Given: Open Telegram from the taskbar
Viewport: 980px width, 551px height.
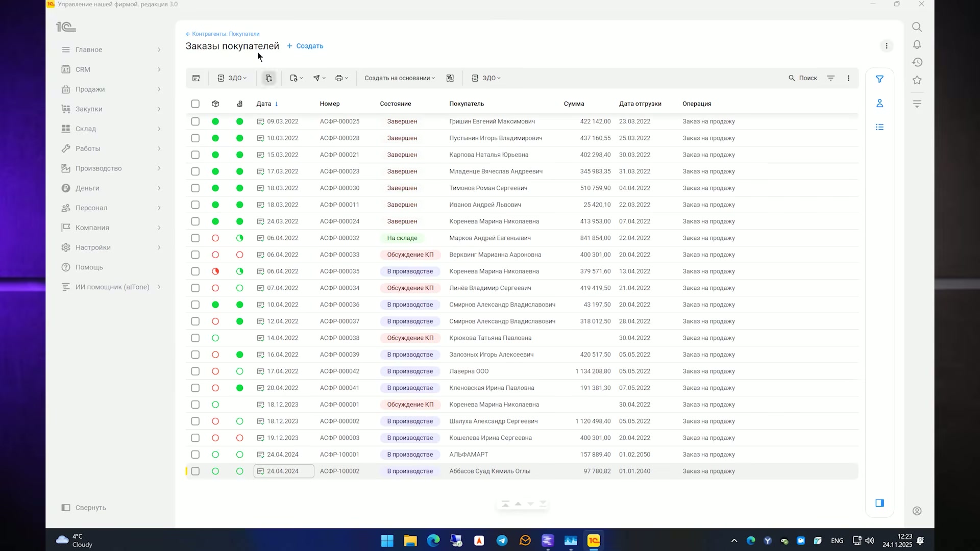Looking at the screenshot, I should pyautogui.click(x=502, y=541).
